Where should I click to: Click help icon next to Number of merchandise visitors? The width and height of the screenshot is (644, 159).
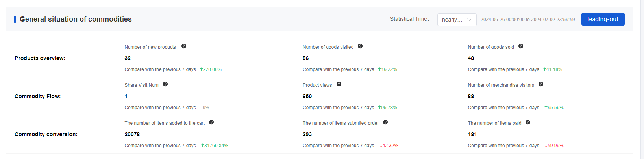tap(541, 84)
